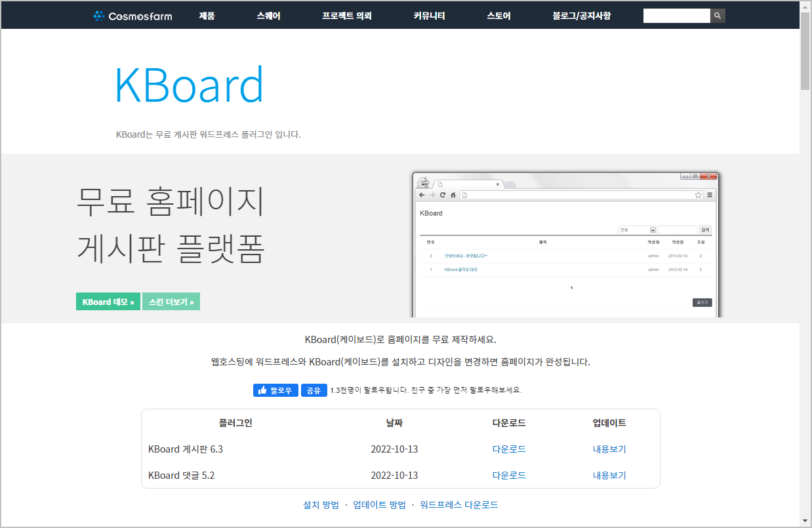This screenshot has height=528, width=812.
Task: Open the 워드프레스 다운로드 link
Action: pos(459,505)
